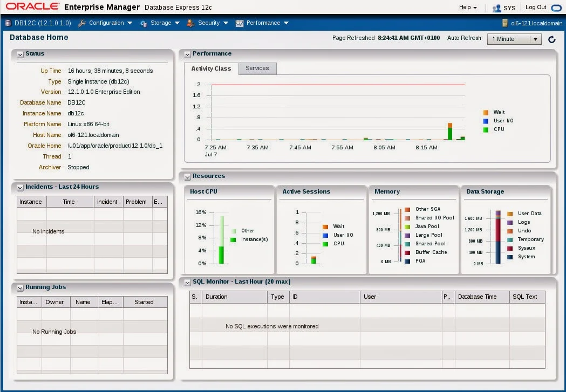Switch to the Services tab

[257, 68]
